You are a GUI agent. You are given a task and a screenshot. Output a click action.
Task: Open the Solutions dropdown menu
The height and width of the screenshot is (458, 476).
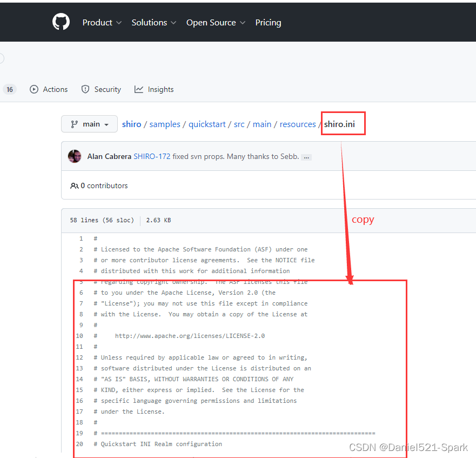coord(154,23)
